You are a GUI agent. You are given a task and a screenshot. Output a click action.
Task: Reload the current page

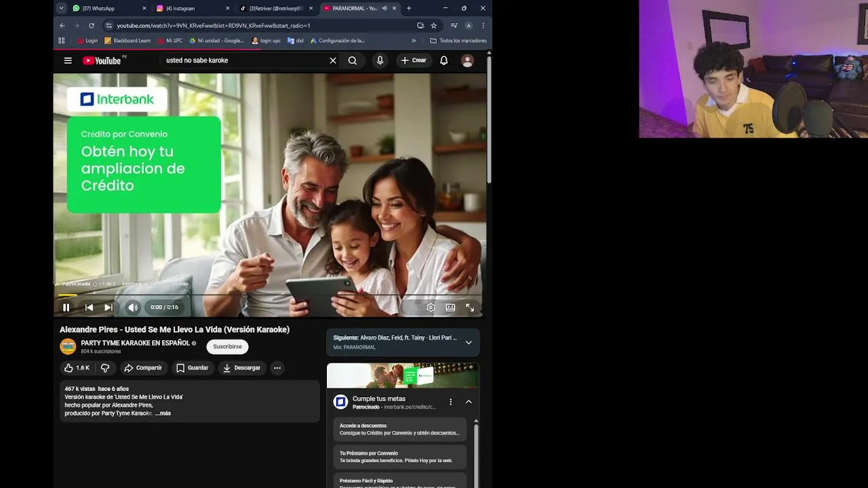click(92, 26)
